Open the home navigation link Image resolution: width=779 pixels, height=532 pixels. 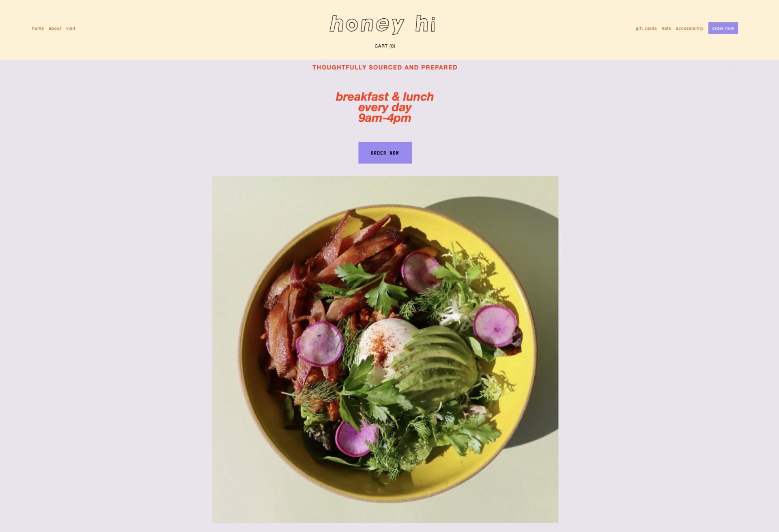pos(38,28)
